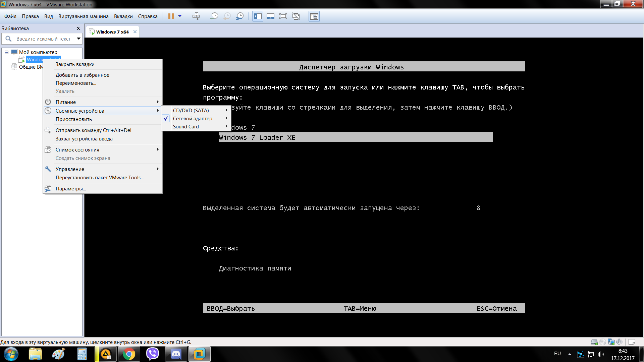Screen dimensions: 644x362
Task: Click the Take Snapshot clock icon
Action: 214,16
